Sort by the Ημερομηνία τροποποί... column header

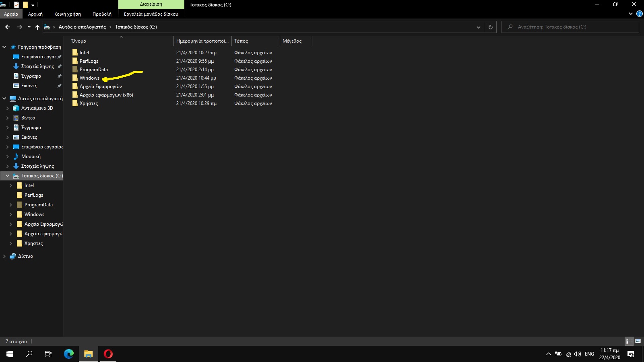click(x=202, y=41)
